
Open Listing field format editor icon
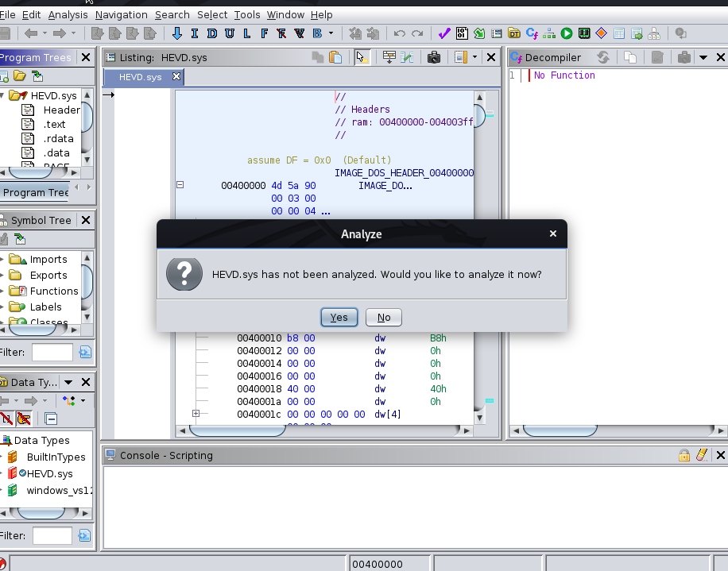click(x=461, y=57)
